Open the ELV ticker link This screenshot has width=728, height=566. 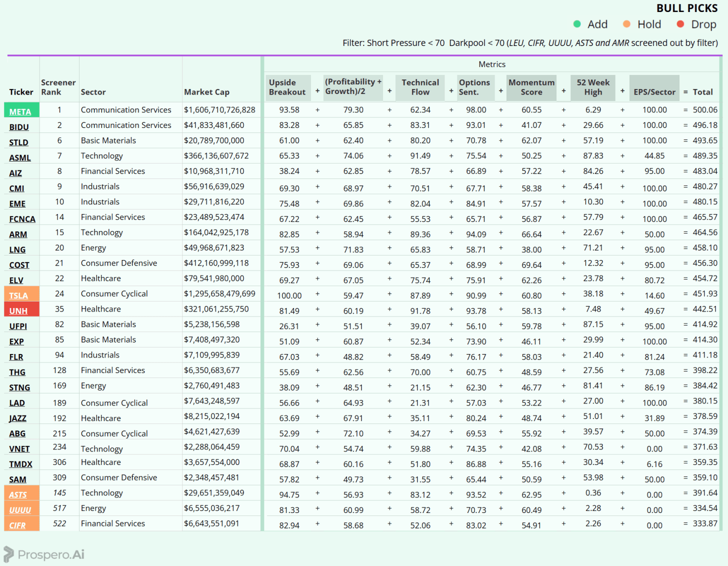point(16,280)
